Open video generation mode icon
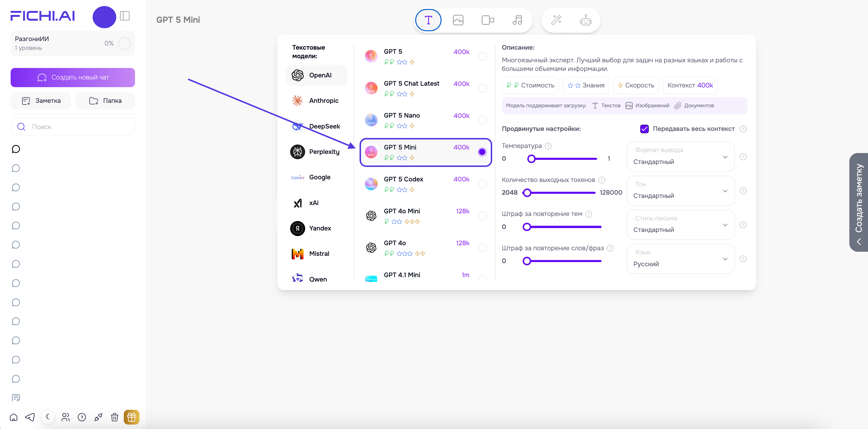Viewport: 868px width, 429px height. pos(487,20)
